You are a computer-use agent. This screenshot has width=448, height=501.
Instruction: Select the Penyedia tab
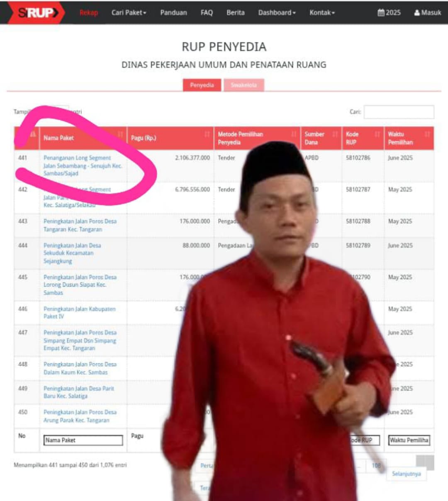(x=202, y=85)
